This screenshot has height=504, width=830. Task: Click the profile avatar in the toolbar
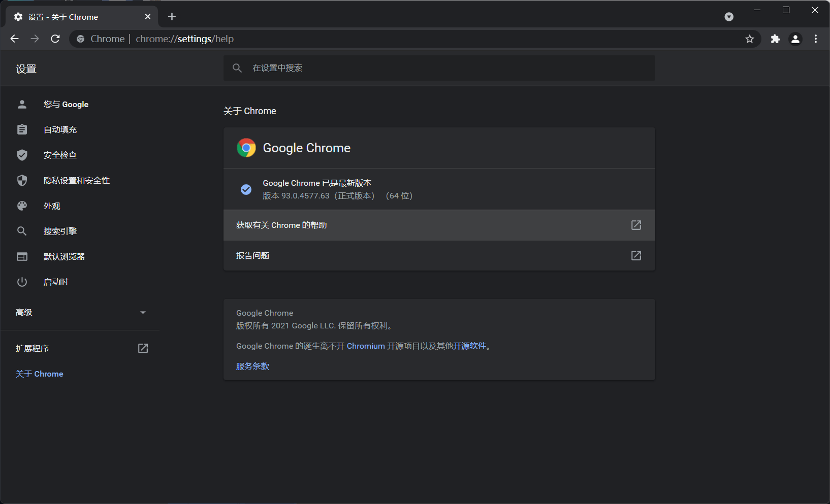(x=795, y=39)
